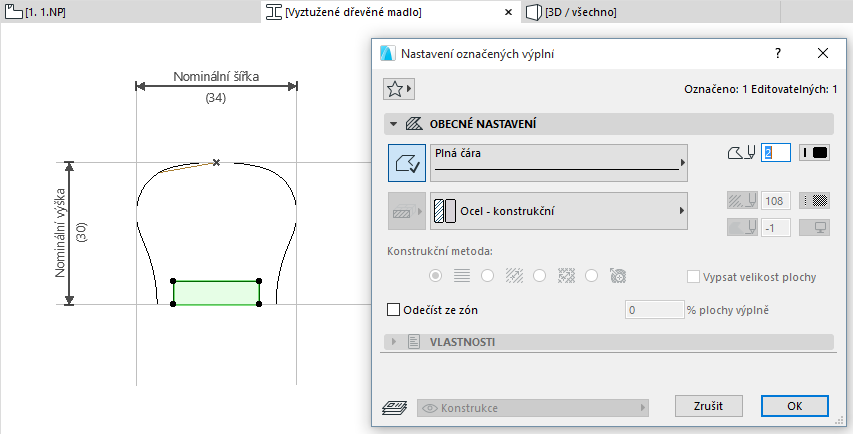Select the third construction method radio button
The width and height of the screenshot is (853, 434).
tap(539, 276)
